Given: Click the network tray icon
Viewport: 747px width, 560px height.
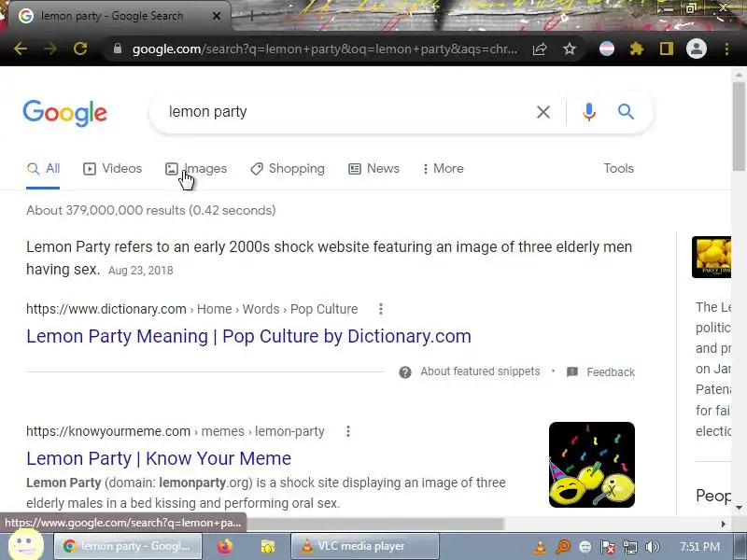Looking at the screenshot, I should point(629,547).
